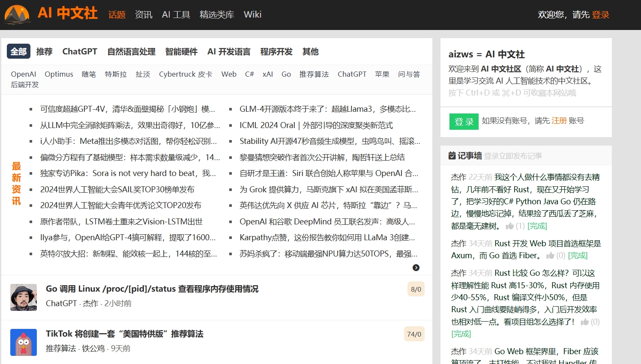Click [完成] on the first note

pos(537,226)
